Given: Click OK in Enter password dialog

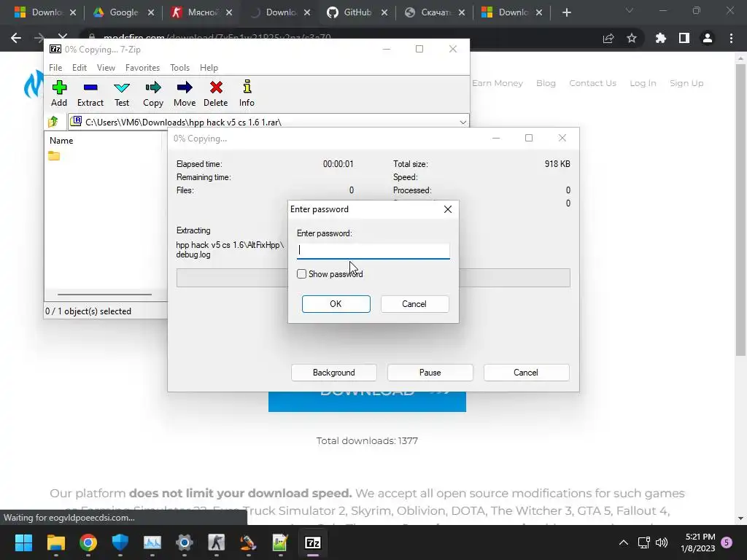Looking at the screenshot, I should pos(336,304).
